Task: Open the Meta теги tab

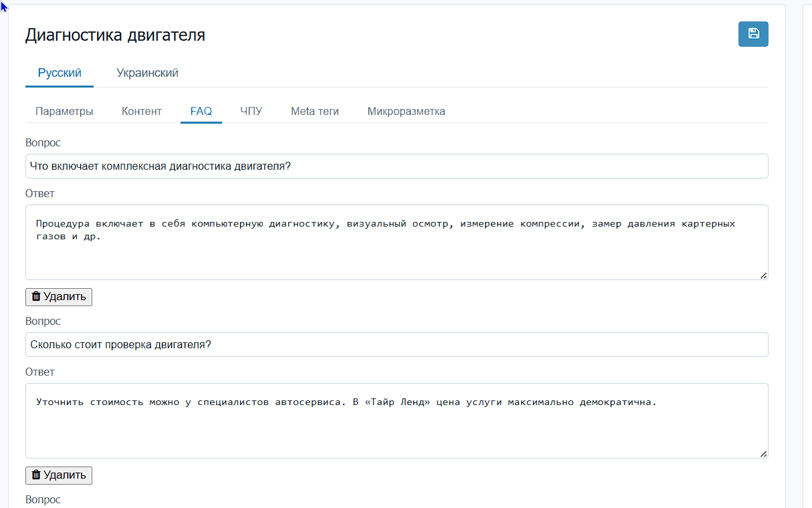Action: [x=315, y=111]
